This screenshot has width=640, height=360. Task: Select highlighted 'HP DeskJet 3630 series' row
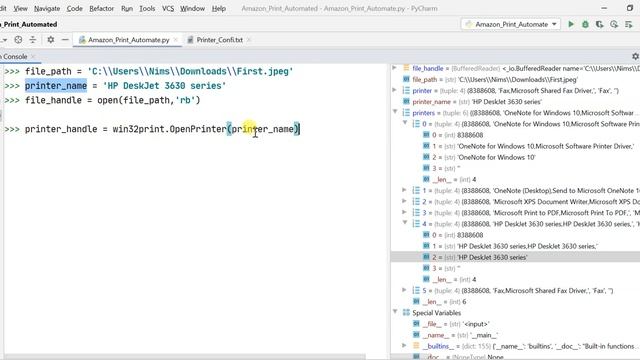pos(516,257)
